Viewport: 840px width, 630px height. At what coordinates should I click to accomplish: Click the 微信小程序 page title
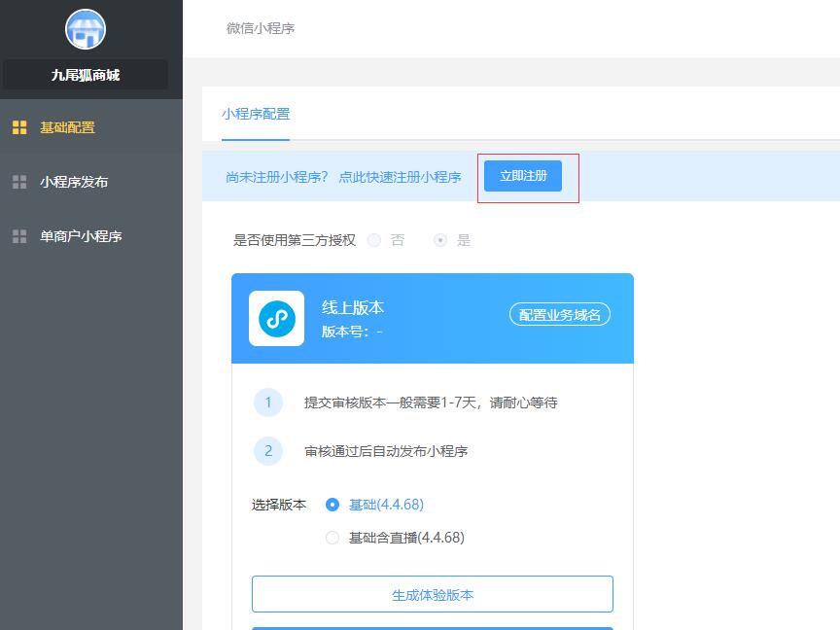click(261, 28)
